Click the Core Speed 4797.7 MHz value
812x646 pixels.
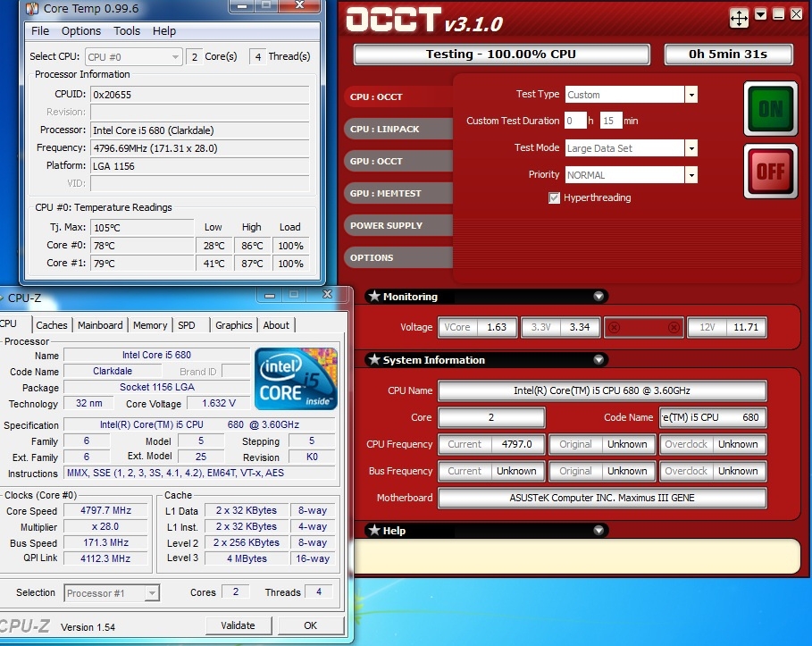coord(105,510)
